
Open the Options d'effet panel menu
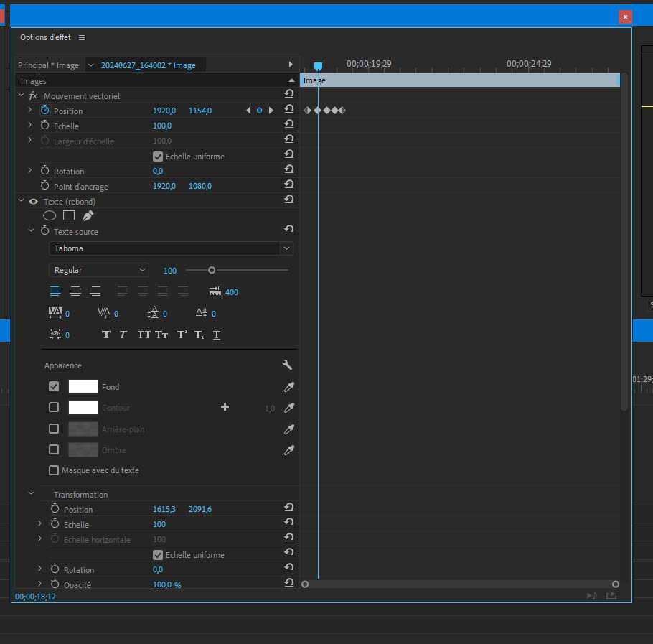(x=82, y=37)
